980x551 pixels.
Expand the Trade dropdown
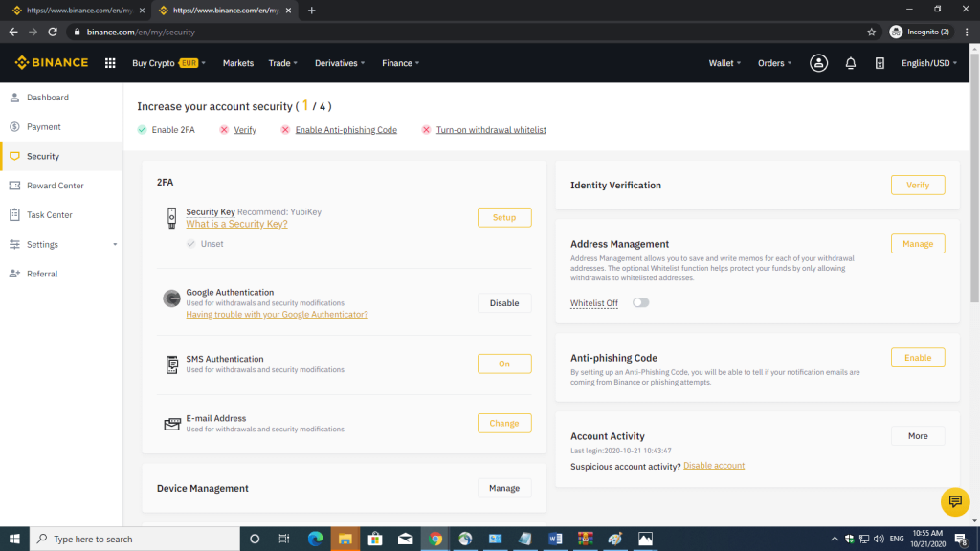[x=282, y=63]
